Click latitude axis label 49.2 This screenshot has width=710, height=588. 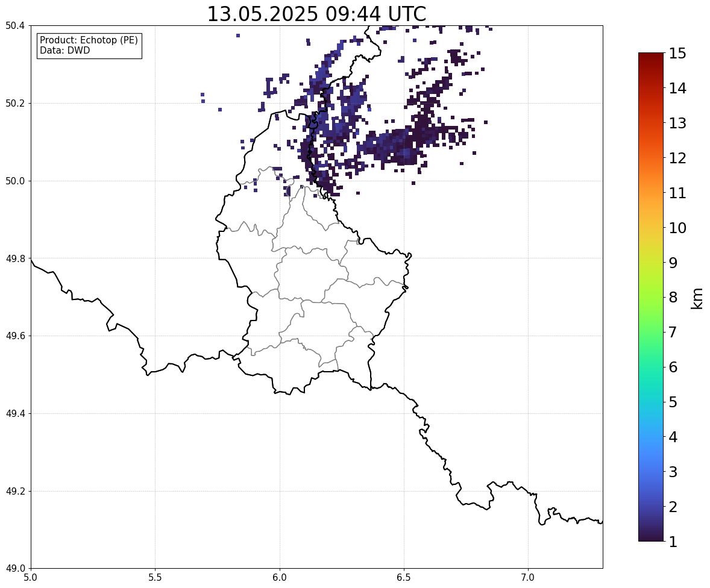(x=15, y=491)
